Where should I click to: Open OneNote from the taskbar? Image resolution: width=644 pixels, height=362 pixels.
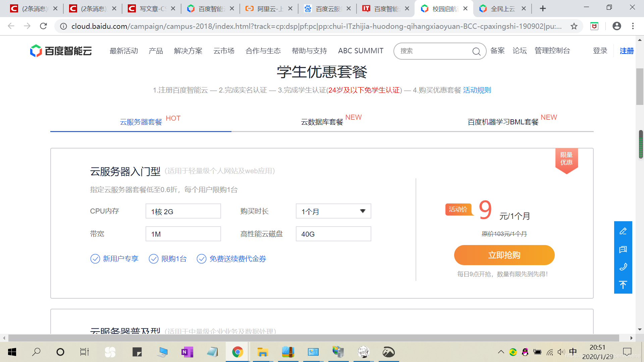click(187, 352)
